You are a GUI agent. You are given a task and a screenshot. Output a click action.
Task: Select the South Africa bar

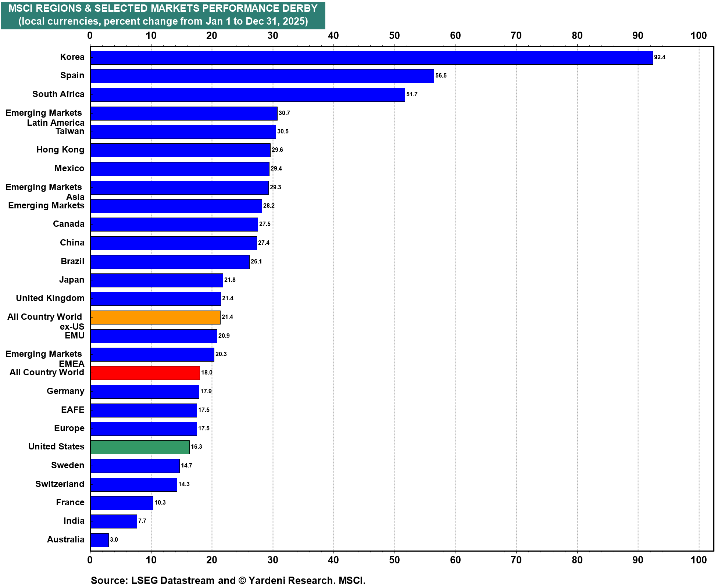point(247,94)
